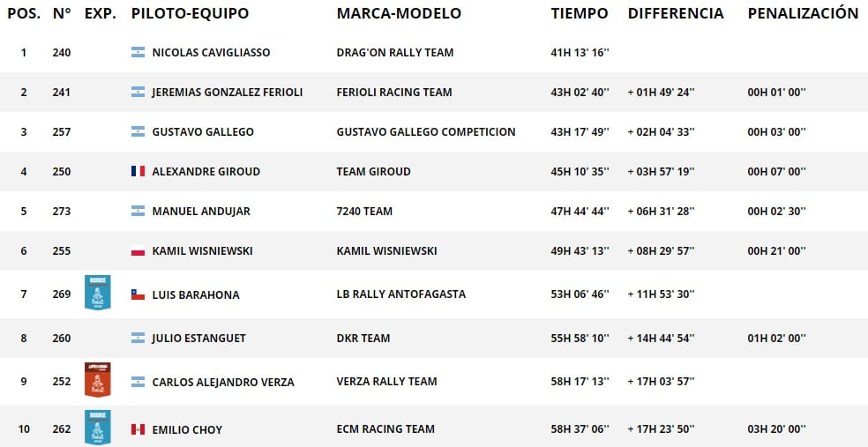Click the Chilean flag next to Luis Barahona

click(x=138, y=294)
